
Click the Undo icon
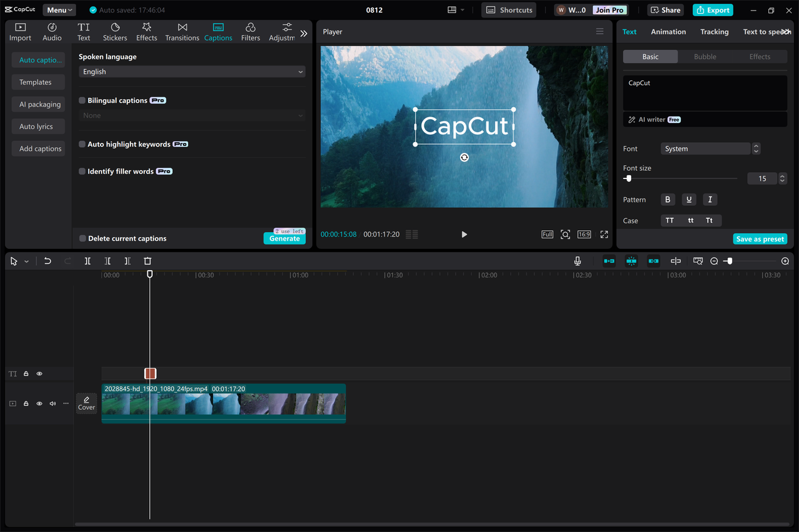(x=47, y=261)
